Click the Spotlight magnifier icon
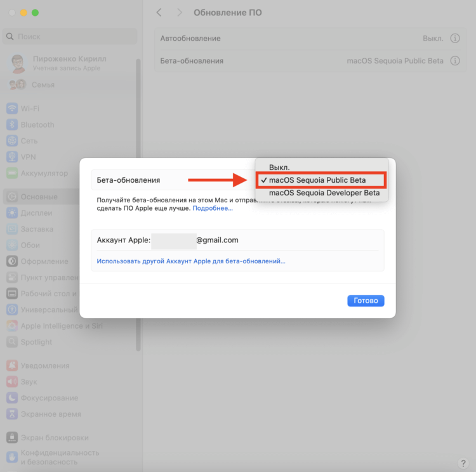 pyautogui.click(x=12, y=342)
